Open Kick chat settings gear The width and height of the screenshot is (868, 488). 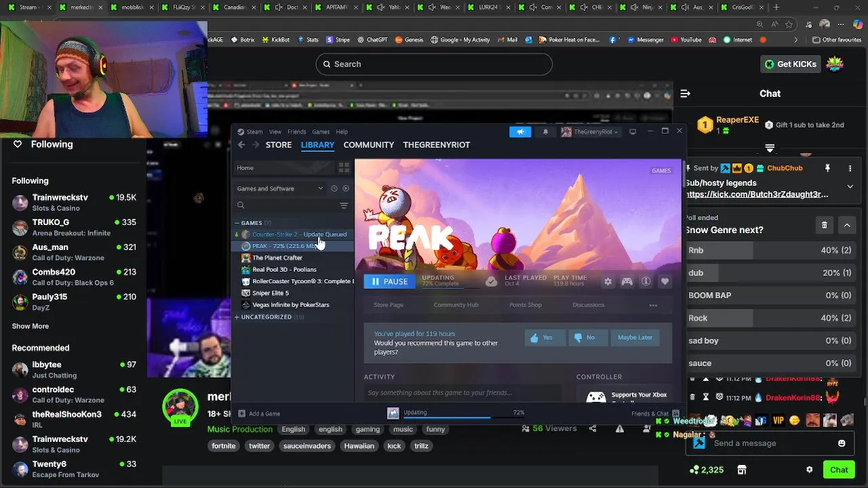click(x=809, y=470)
